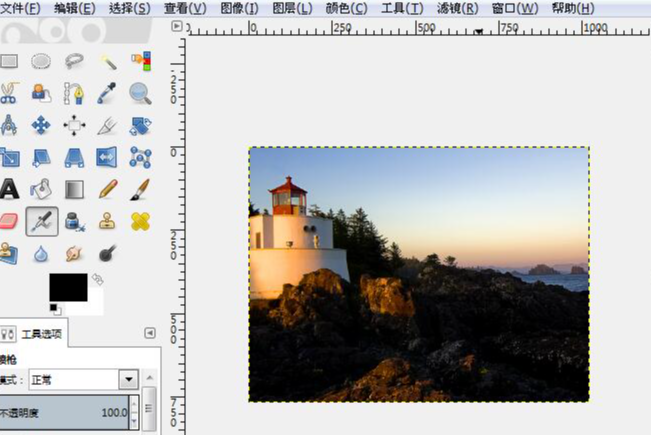651x435 pixels.
Task: Activate the Zoom magnifier tool
Action: tap(140, 93)
